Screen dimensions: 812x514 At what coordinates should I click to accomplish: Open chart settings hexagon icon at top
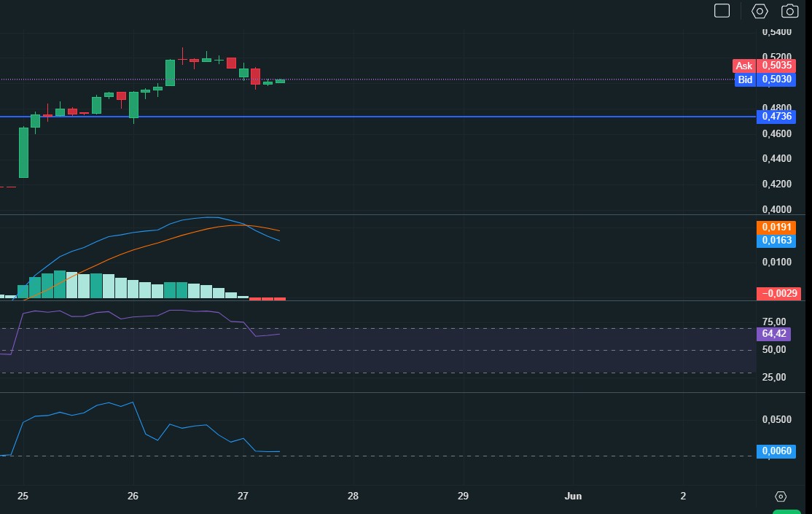point(760,11)
